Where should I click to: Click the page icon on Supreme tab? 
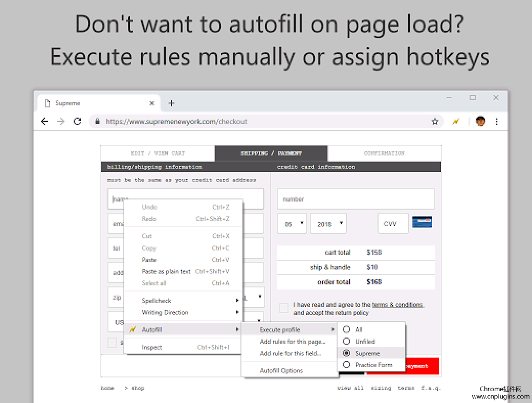tap(48, 103)
